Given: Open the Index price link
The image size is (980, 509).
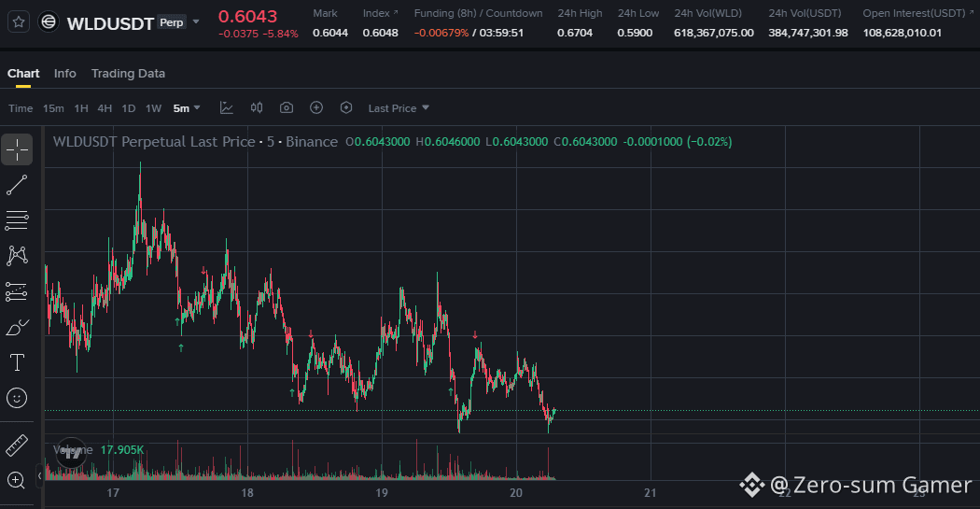Looking at the screenshot, I should coord(380,13).
